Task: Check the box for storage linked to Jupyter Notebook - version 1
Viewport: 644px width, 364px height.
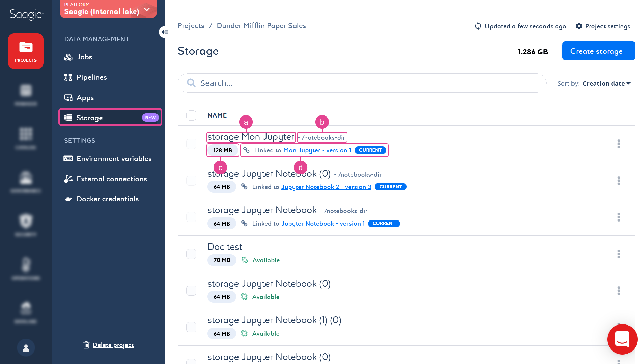Action: coord(191,217)
